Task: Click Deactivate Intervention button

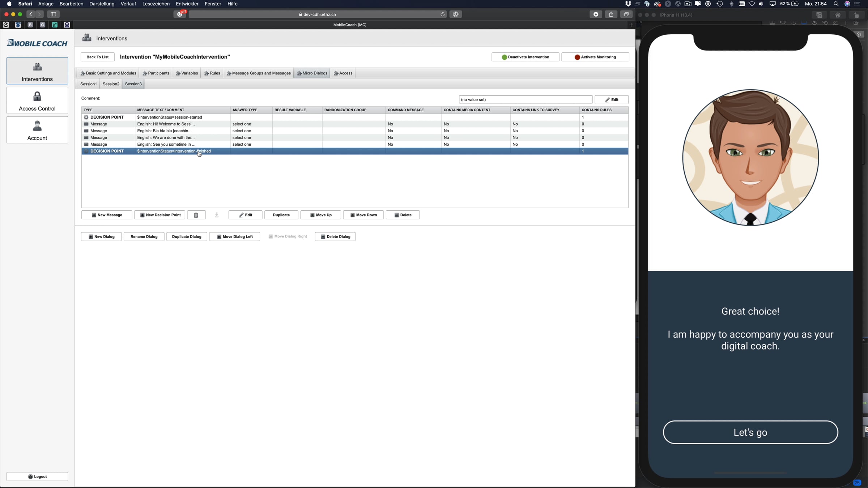Action: (525, 57)
